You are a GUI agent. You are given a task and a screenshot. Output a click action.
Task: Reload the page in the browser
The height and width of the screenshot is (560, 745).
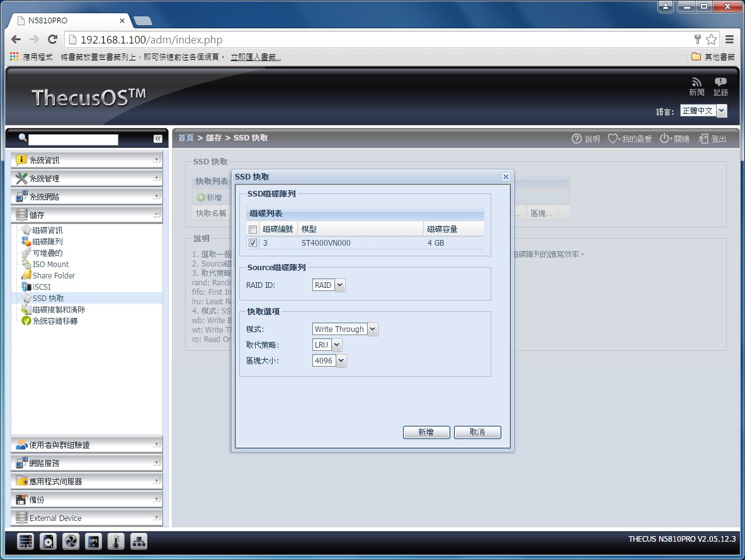tap(52, 40)
